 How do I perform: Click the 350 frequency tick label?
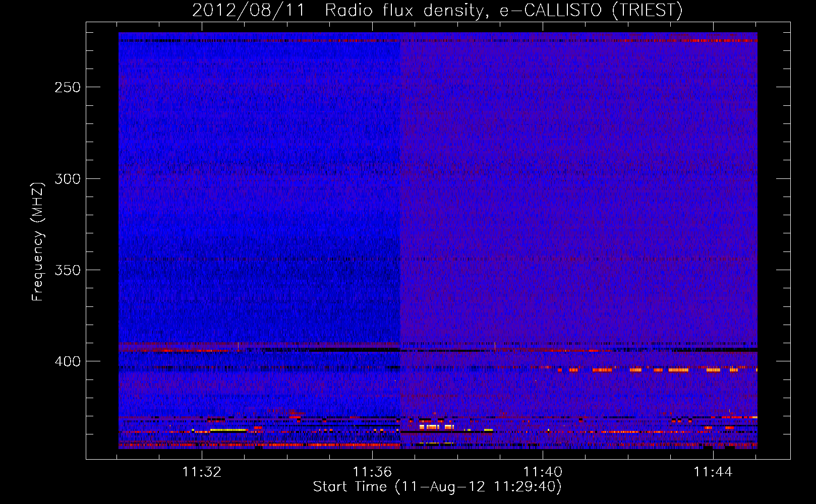(x=68, y=270)
